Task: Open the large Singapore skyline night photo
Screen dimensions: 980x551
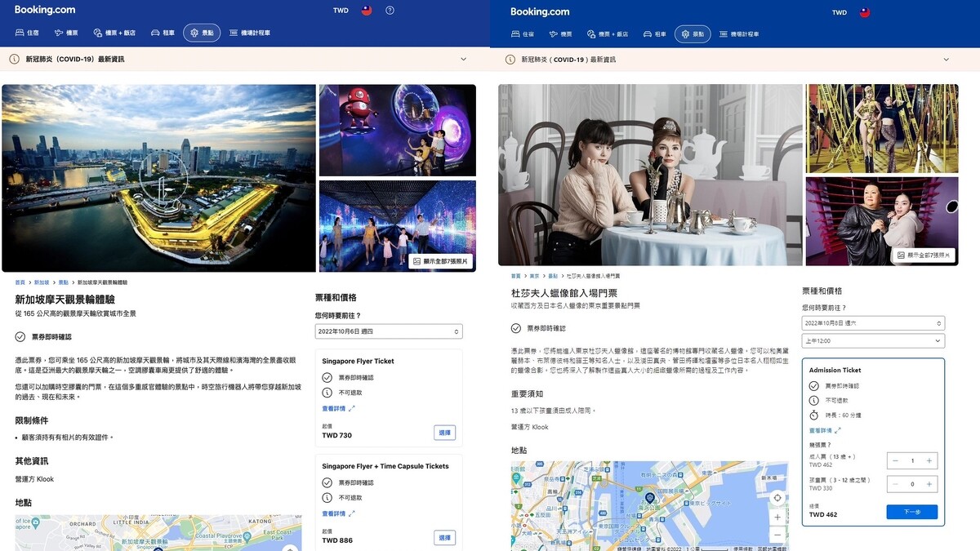Action: tap(158, 178)
